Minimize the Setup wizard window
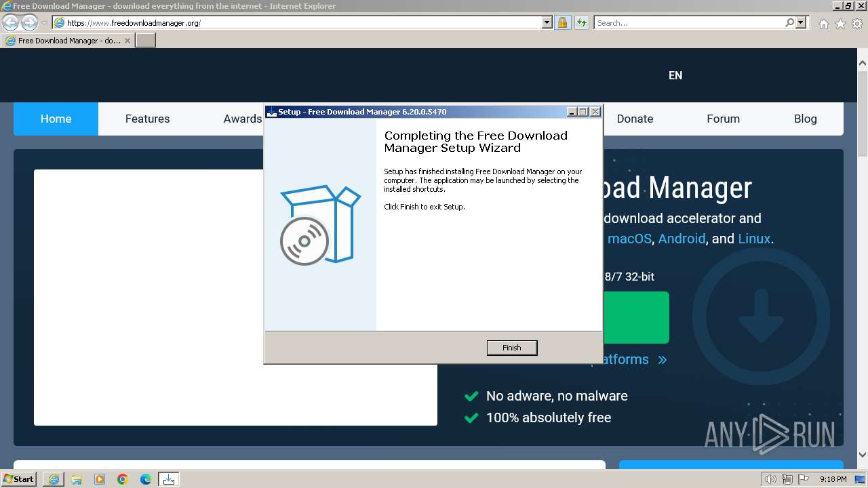Image resolution: width=868 pixels, height=488 pixels. pyautogui.click(x=572, y=112)
